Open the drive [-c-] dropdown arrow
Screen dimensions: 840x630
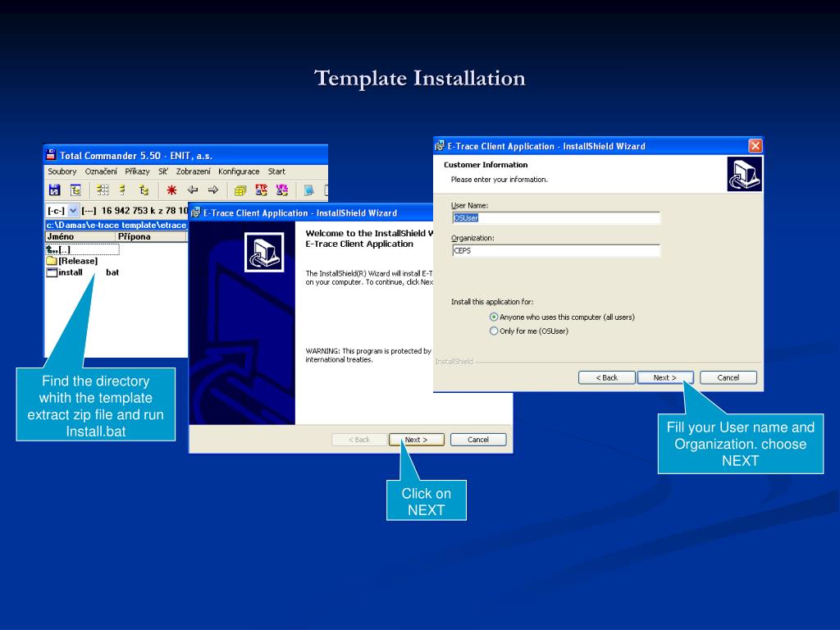73,211
